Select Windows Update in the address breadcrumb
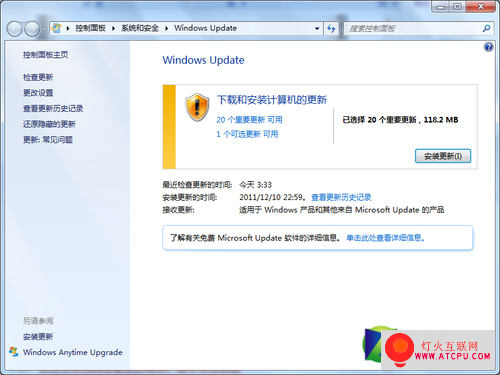The image size is (500, 375). [205, 28]
